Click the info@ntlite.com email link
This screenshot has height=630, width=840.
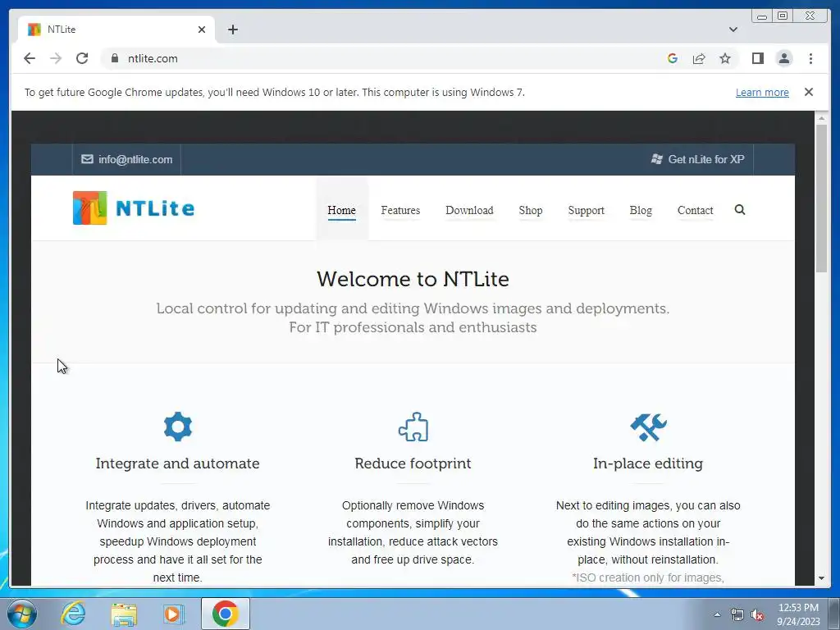point(127,159)
